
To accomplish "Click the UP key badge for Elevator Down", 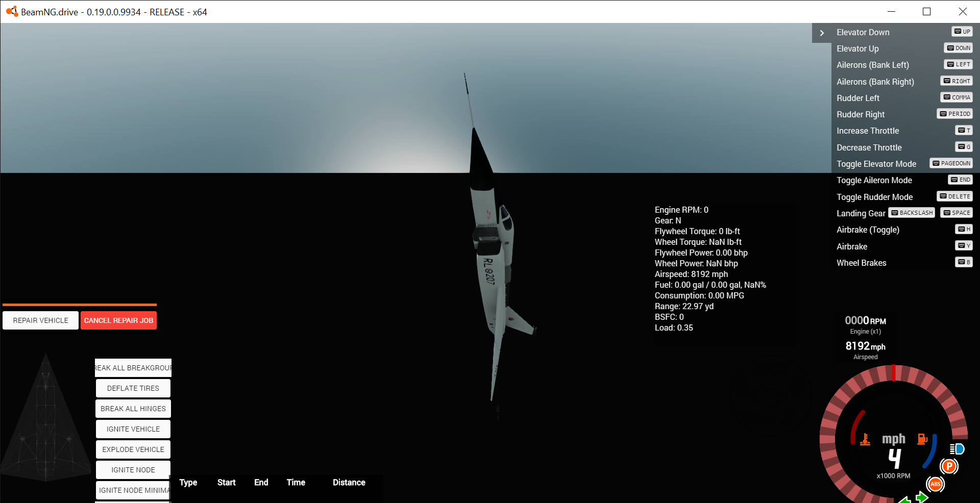I will point(962,32).
